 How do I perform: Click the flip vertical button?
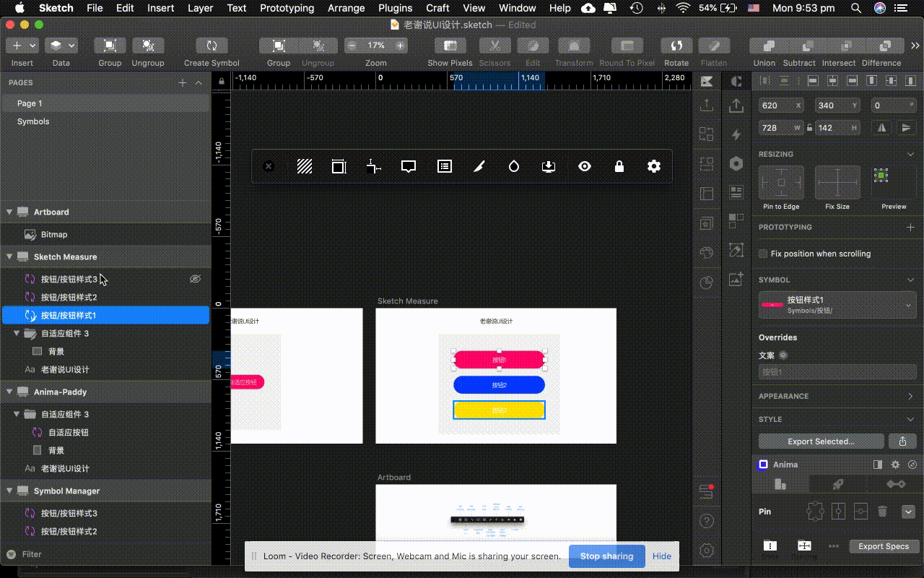(907, 127)
